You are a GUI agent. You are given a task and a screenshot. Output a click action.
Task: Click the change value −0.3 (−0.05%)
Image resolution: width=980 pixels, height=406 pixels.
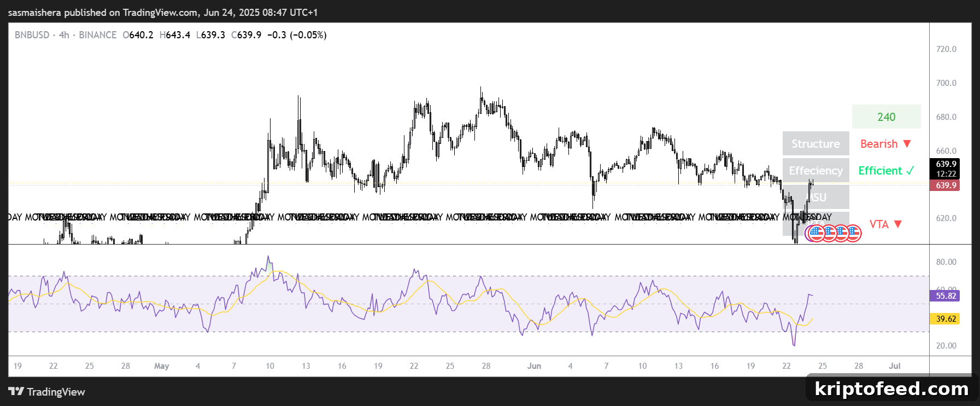(x=297, y=35)
